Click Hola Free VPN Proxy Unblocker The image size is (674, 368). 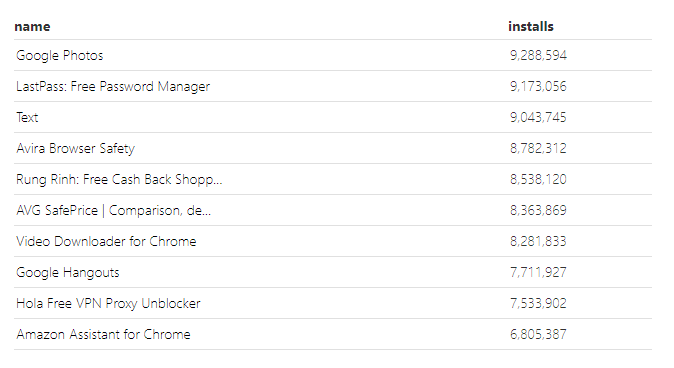pos(108,304)
